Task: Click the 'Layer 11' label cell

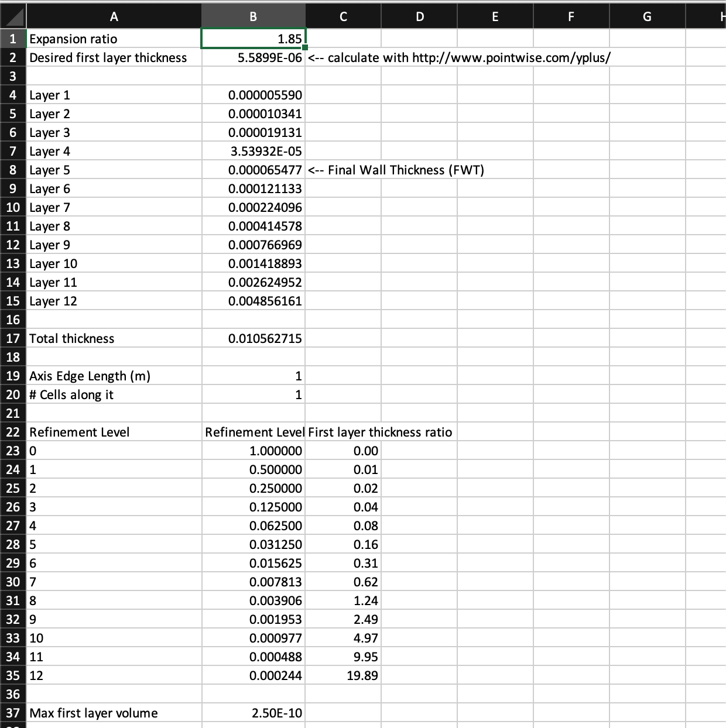Action: [x=114, y=282]
